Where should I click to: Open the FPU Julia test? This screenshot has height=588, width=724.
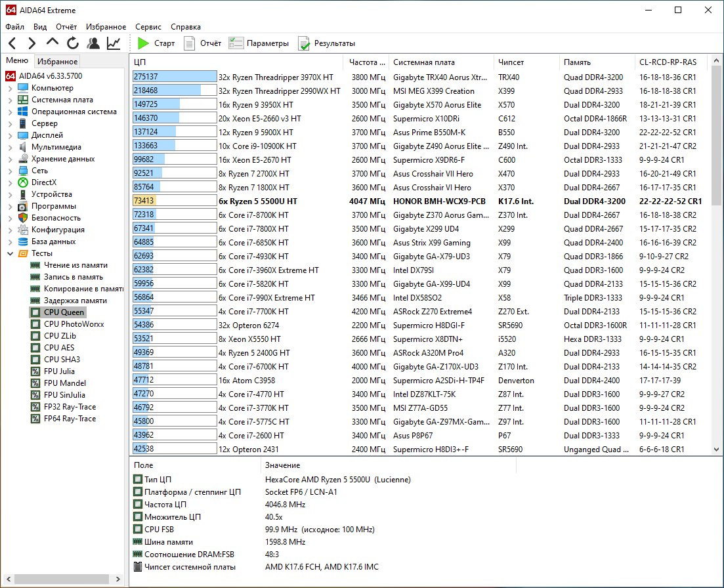[x=52, y=371]
